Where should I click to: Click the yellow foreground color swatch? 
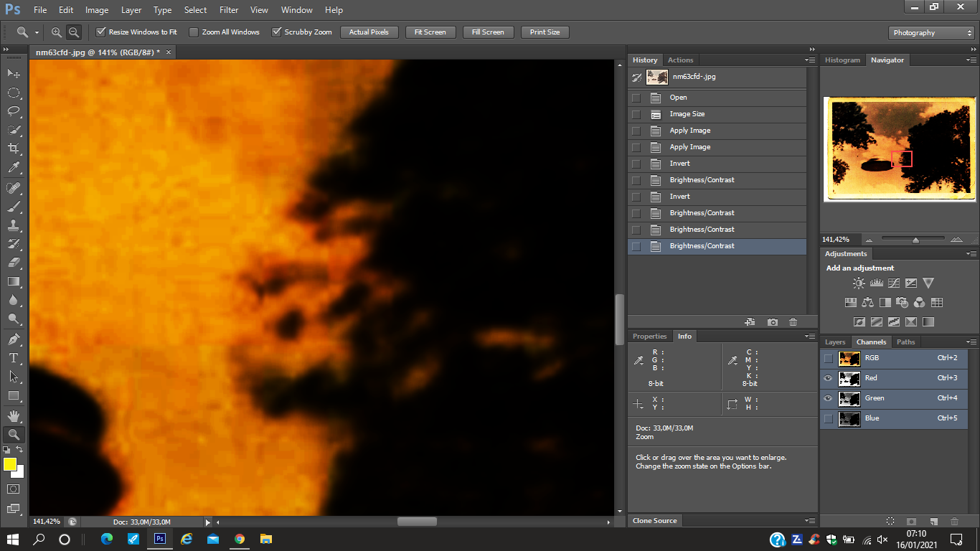pyautogui.click(x=10, y=464)
